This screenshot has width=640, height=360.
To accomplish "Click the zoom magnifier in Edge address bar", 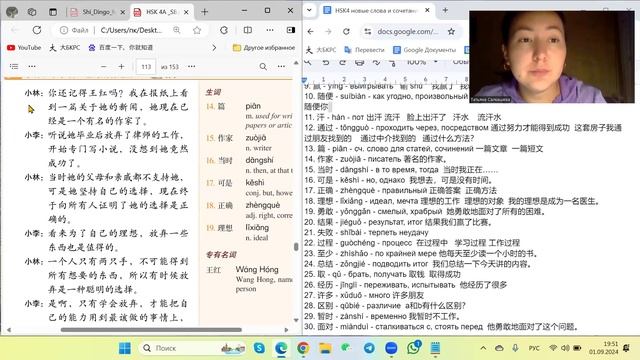I will click(x=177, y=30).
